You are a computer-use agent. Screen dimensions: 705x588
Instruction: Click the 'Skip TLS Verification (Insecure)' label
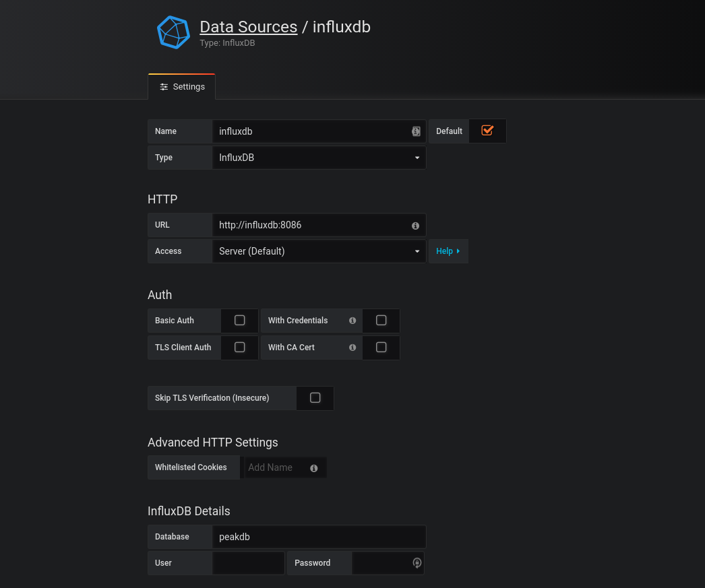tap(212, 398)
